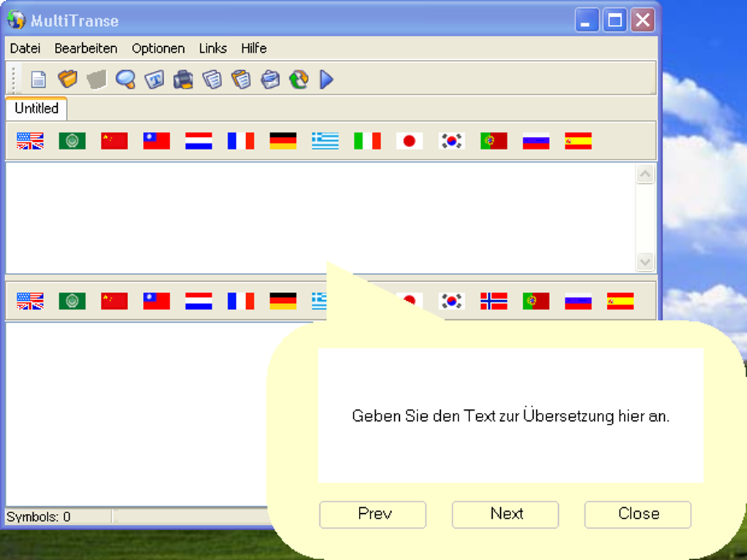Choose Italian flag in upper language row

pos(368,141)
